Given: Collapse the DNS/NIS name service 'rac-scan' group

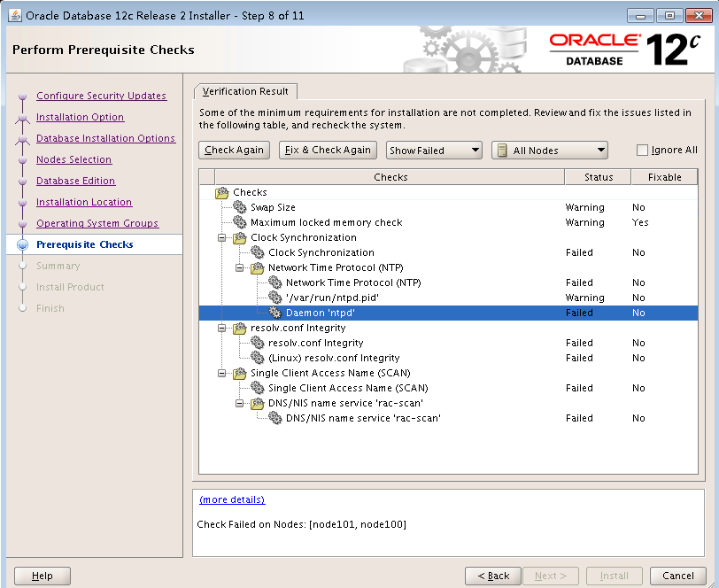Looking at the screenshot, I should (x=239, y=403).
